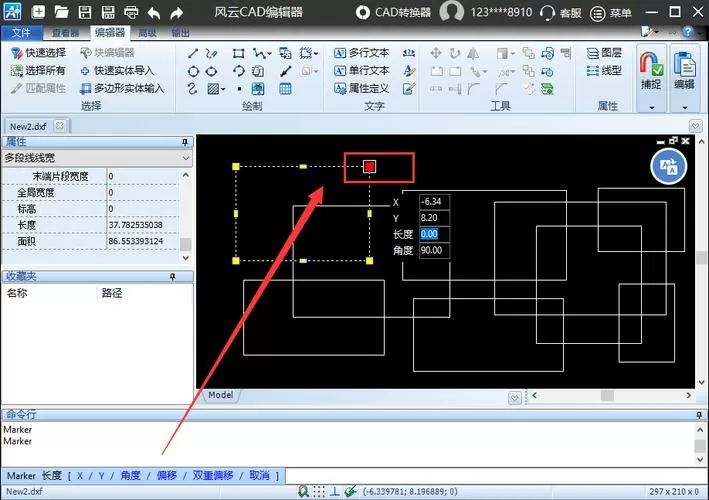The width and height of the screenshot is (709, 500).
Task: Toggle ortho mode in status bar
Action: [335, 491]
